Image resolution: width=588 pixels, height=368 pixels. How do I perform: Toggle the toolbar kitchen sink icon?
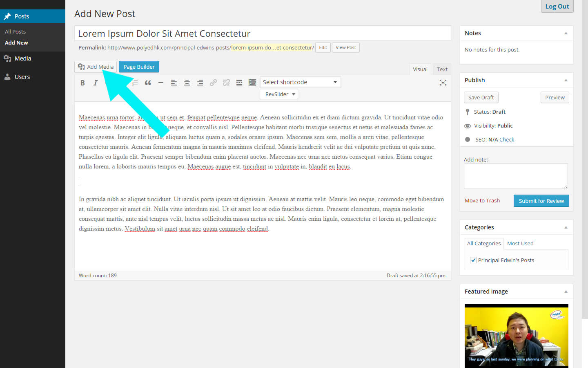[x=252, y=83]
